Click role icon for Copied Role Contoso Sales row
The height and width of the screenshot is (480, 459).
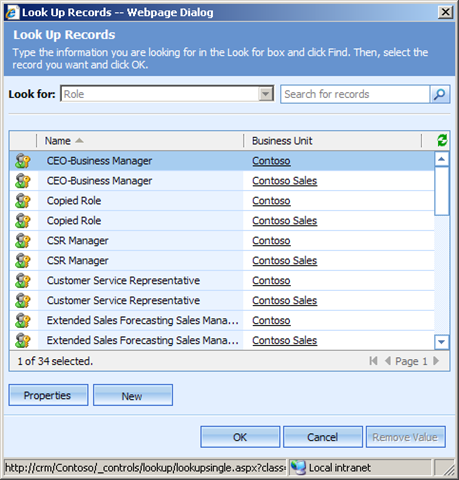pos(23,221)
